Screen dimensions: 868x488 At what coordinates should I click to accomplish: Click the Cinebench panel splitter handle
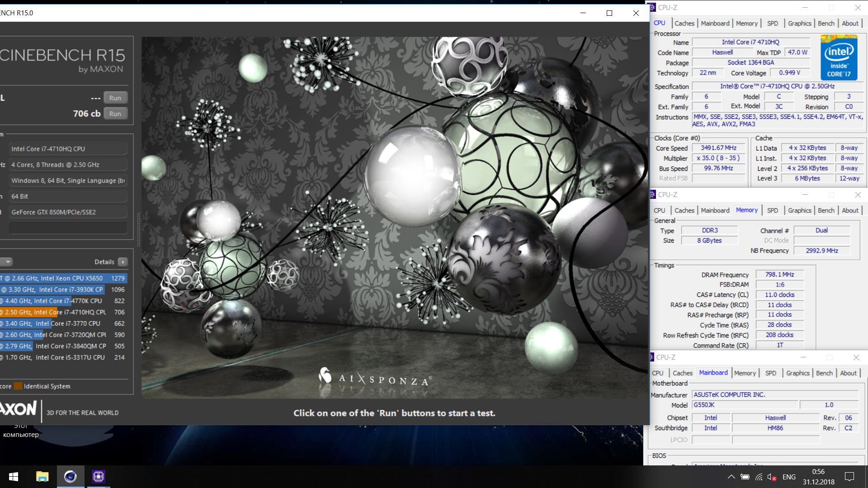tap(138, 230)
